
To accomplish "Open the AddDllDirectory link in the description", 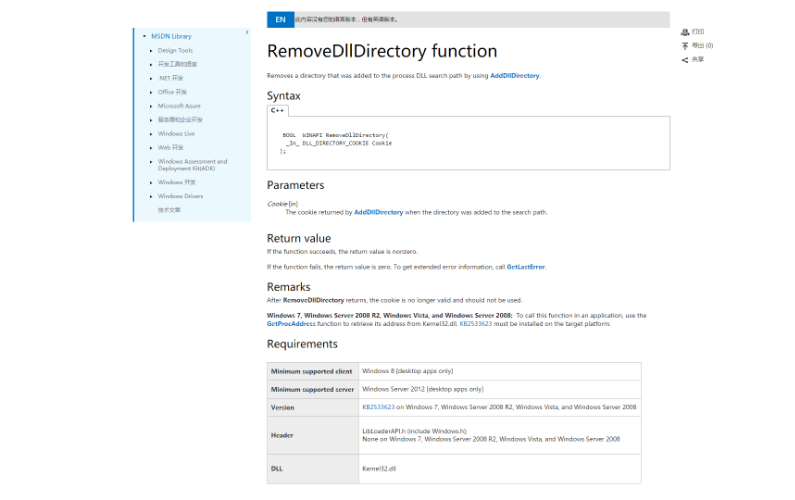I will (515, 75).
